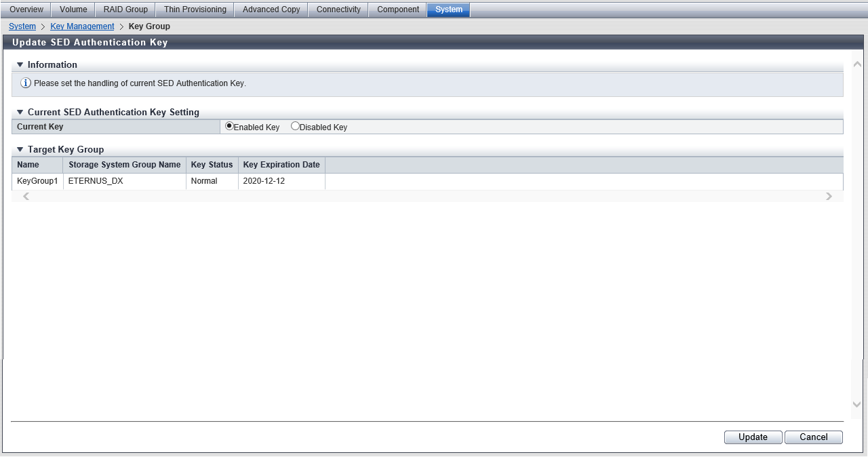Navigate to Key Management breadcrumb link
The width and height of the screenshot is (868, 457).
pyautogui.click(x=82, y=26)
